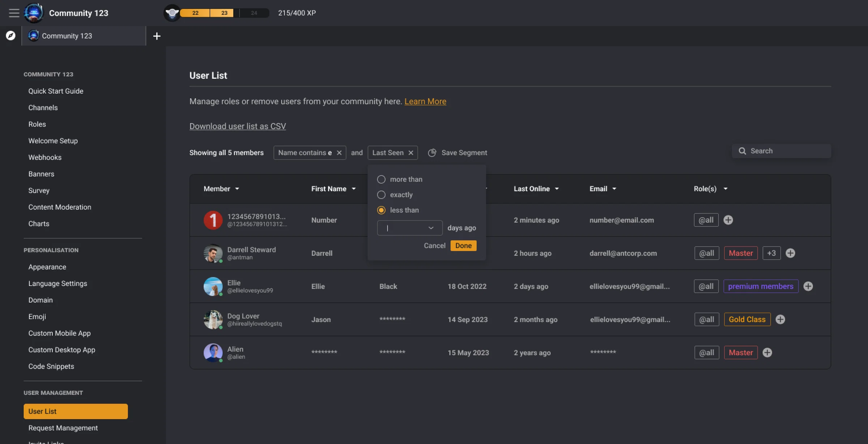This screenshot has width=868, height=444.
Task: Open Roles in the sidebar
Action: tap(37, 124)
